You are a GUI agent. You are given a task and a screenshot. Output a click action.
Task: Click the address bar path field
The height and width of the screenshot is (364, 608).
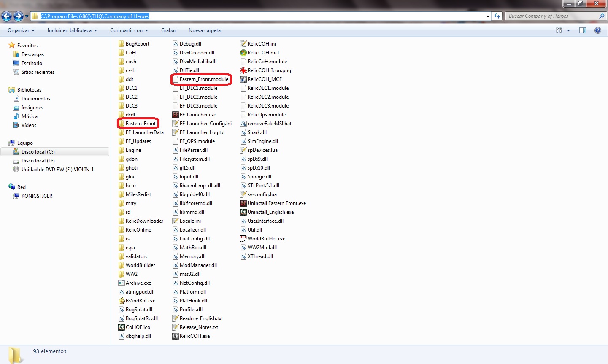tap(261, 16)
